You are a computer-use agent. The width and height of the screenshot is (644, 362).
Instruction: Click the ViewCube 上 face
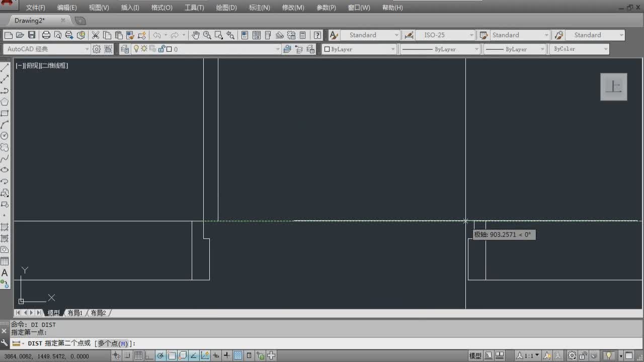614,86
